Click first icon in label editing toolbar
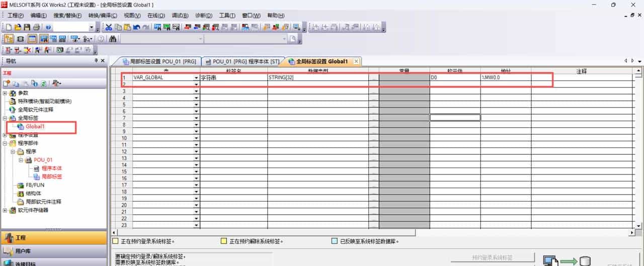 9,50
